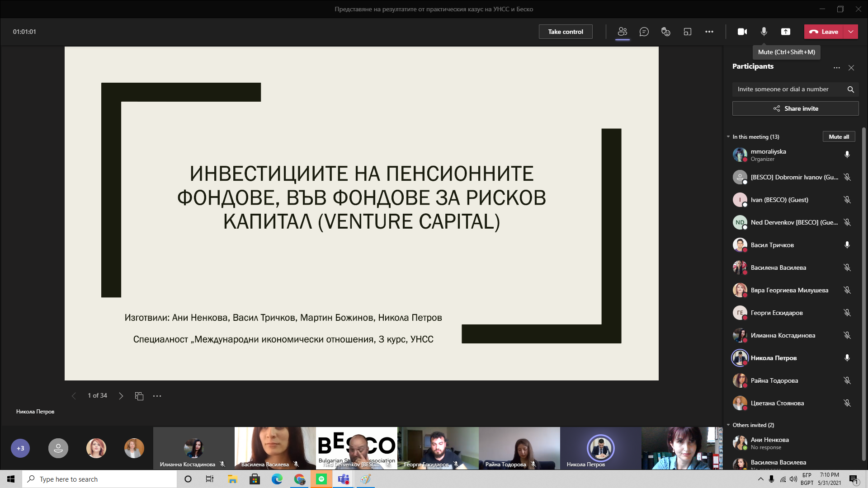Go to previous slide arrow
The width and height of the screenshot is (868, 488).
74,396
